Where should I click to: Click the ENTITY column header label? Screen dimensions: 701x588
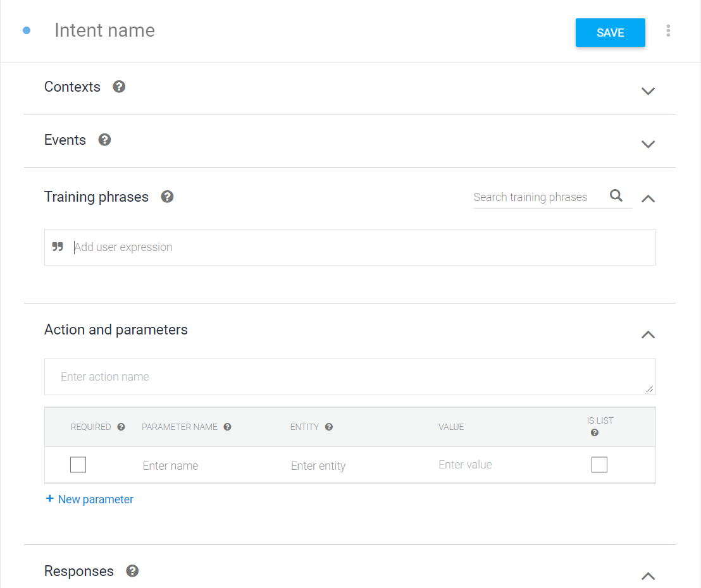point(304,427)
